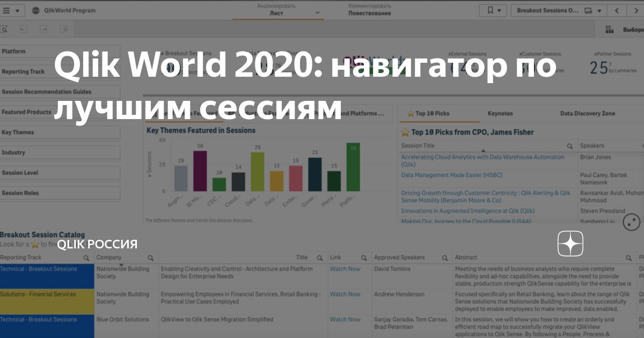
Task: Search the Link column
Action: pos(364,258)
